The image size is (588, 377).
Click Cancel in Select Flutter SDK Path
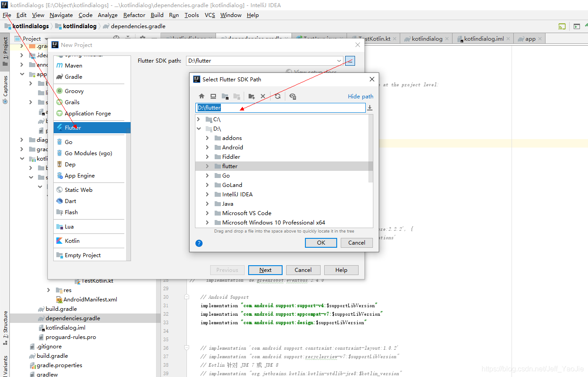tap(356, 243)
